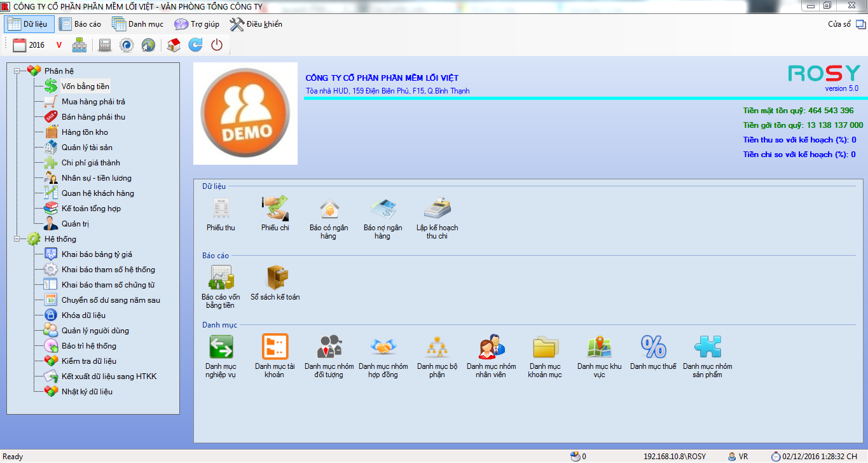Select Hàng tồn kho in the tree
This screenshot has width=868, height=463.
pos(85,132)
